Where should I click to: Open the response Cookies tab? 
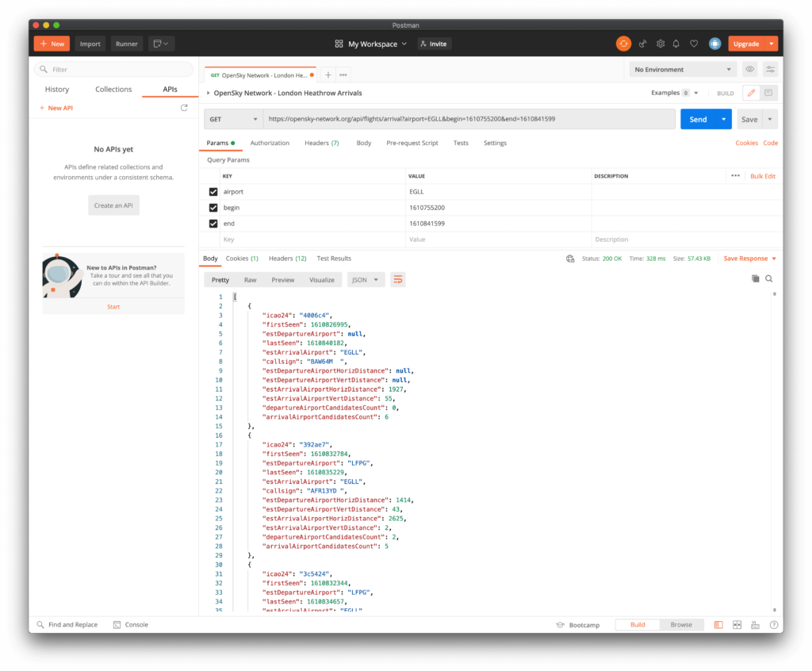click(x=241, y=258)
